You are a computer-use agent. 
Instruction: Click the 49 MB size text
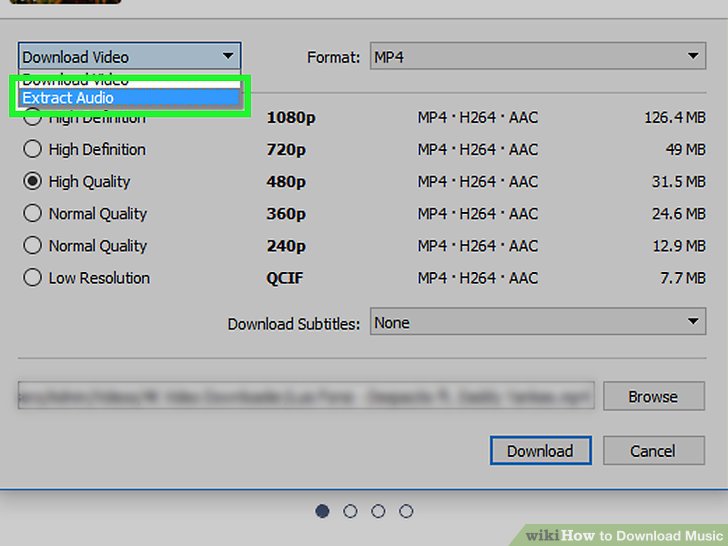point(685,150)
